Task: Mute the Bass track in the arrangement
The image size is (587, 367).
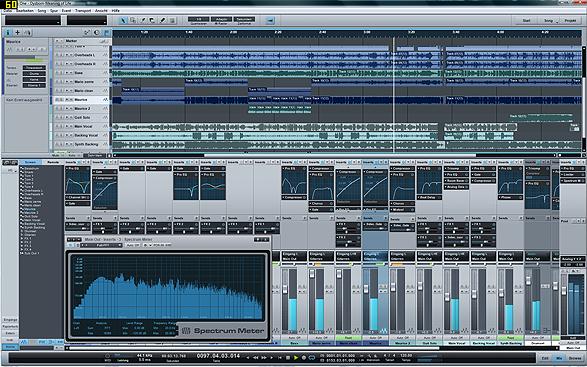Action: 57,73
